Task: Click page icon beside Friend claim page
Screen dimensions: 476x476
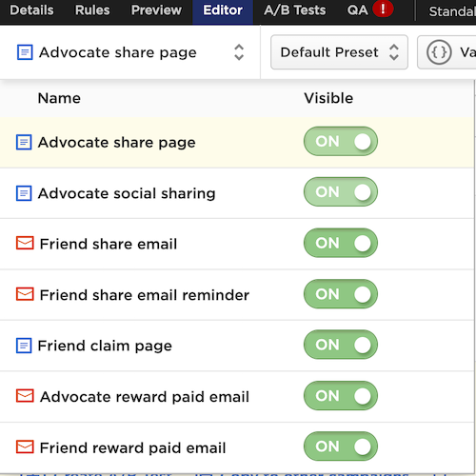Action: coord(24,346)
